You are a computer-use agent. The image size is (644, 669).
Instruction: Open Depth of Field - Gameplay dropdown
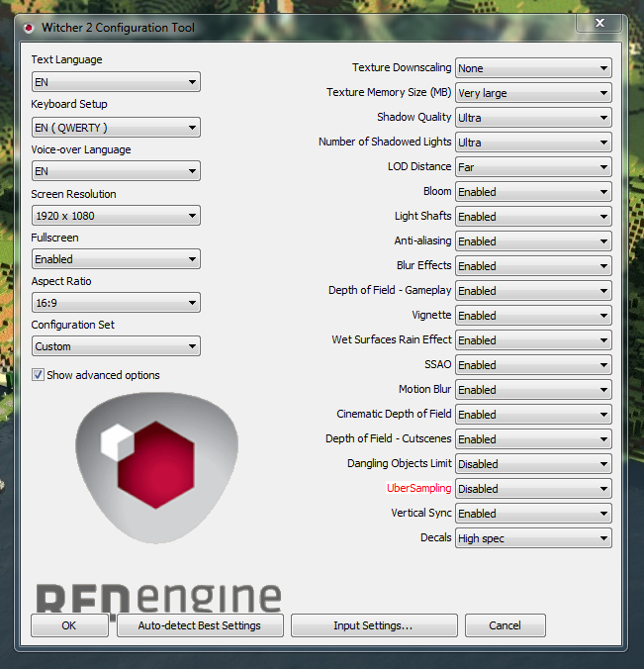pos(533,291)
